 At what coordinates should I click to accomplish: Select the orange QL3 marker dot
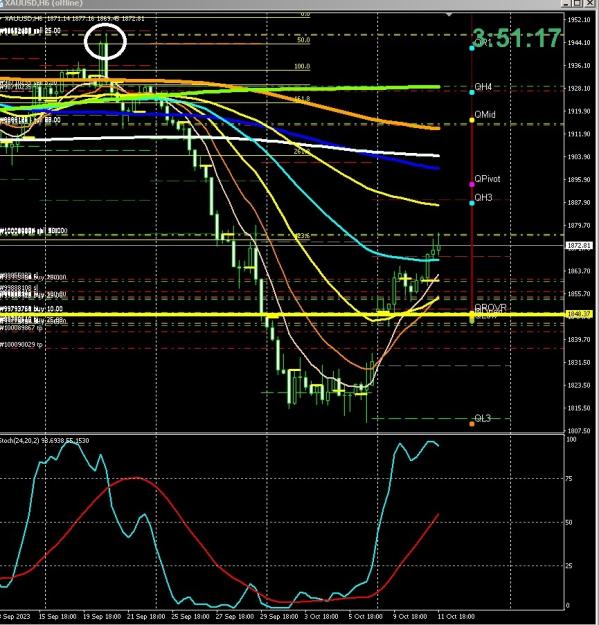472,424
